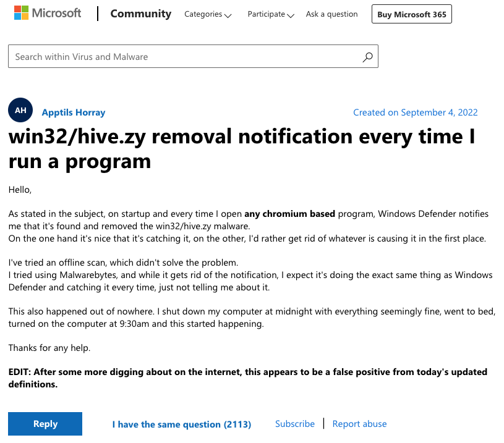The height and width of the screenshot is (443, 504).
Task: Go to the Community home page
Action: coord(140,13)
